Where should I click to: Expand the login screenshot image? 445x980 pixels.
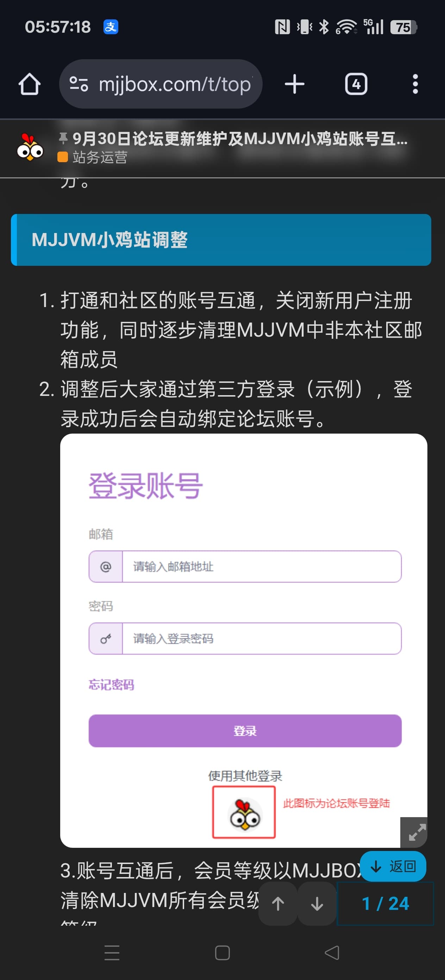tap(416, 832)
